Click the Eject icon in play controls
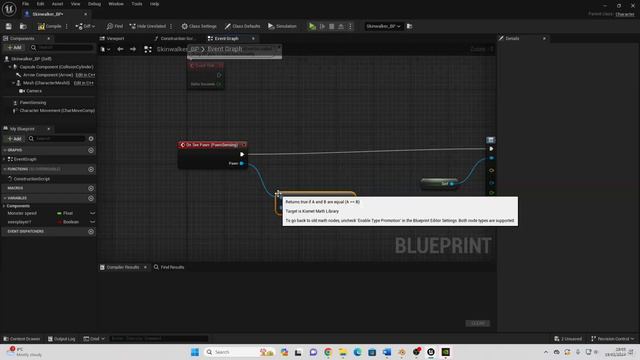The width and height of the screenshot is (640, 360). [341, 26]
